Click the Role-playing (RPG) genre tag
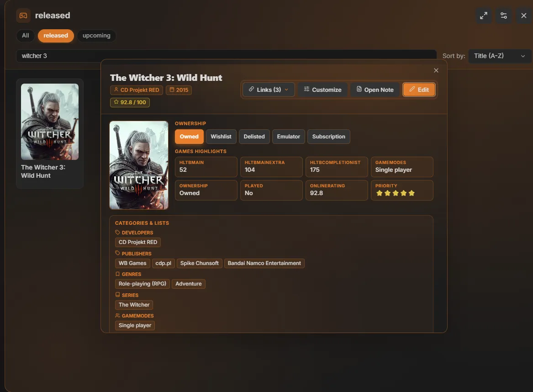Screen dimensions: 533x392 142,284
